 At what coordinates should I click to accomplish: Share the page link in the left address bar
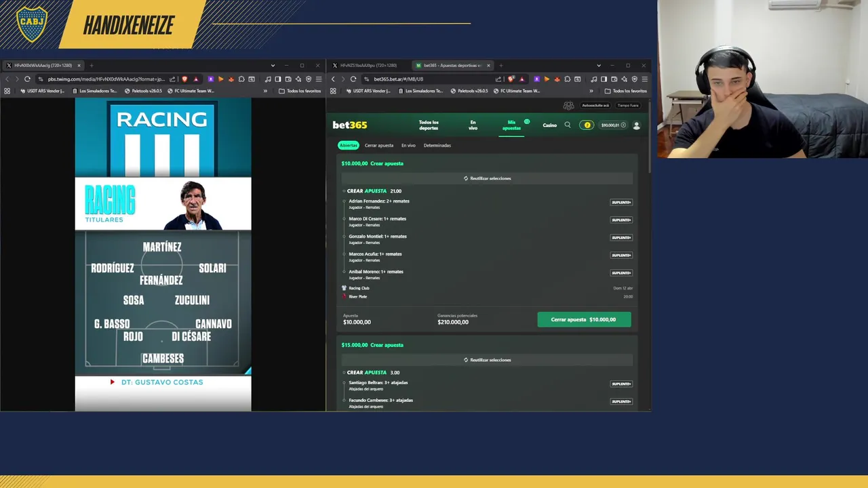172,79
